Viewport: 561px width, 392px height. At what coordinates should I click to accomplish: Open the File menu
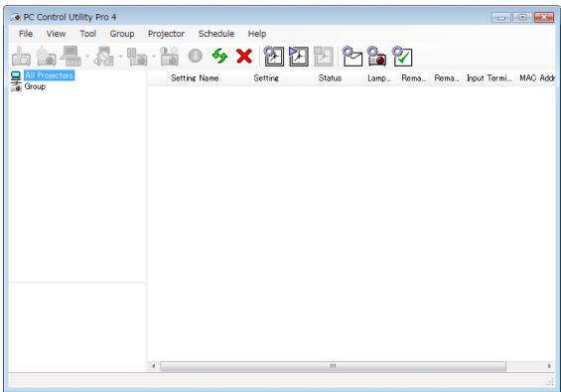click(26, 34)
